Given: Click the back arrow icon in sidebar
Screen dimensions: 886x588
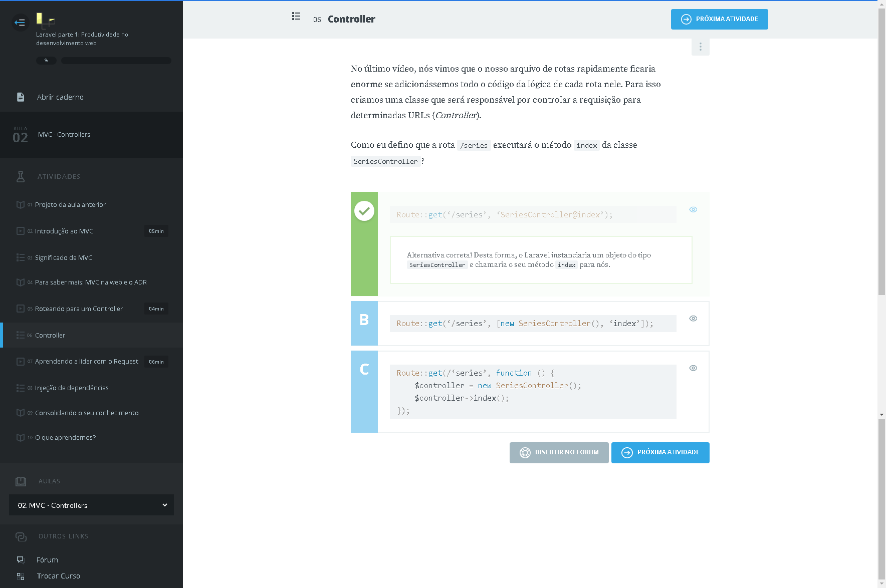Looking at the screenshot, I should tap(20, 23).
